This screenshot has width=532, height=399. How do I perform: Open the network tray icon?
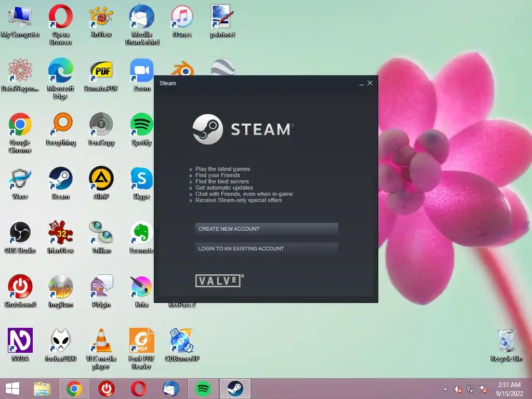pyautogui.click(x=471, y=389)
